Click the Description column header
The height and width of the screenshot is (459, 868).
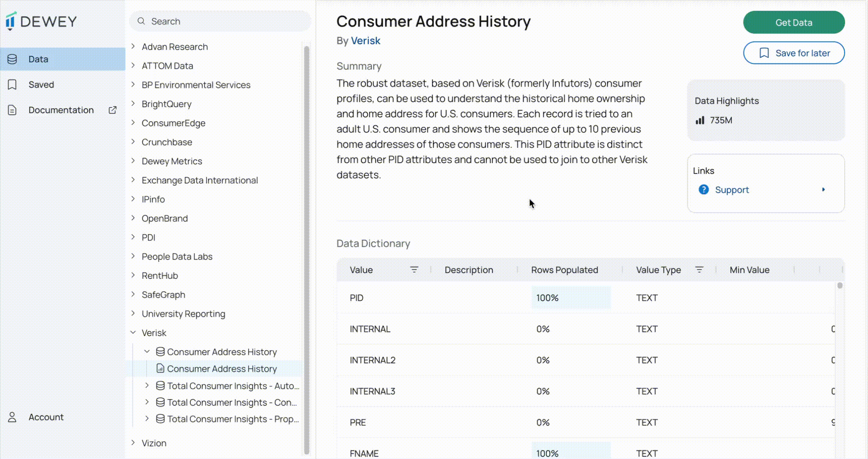pyautogui.click(x=469, y=270)
